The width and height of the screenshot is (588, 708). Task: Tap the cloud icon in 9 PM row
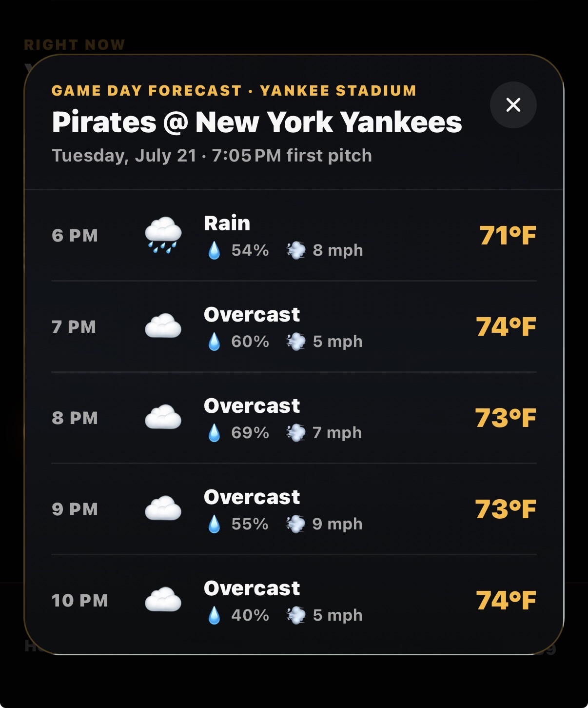click(163, 509)
